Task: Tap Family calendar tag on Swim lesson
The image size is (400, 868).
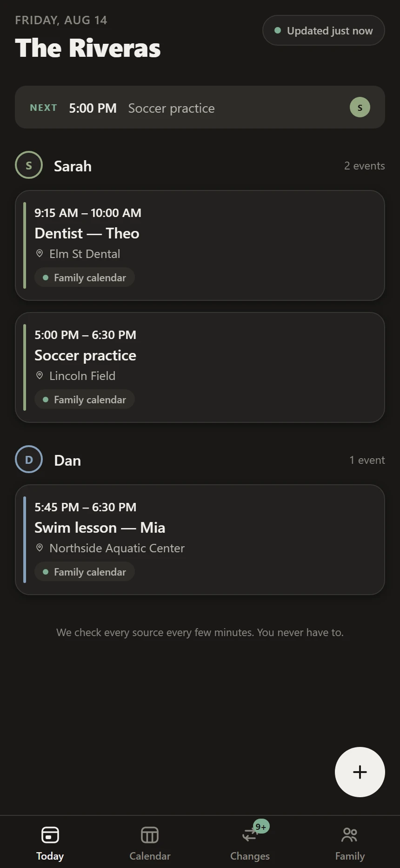Action: point(85,572)
